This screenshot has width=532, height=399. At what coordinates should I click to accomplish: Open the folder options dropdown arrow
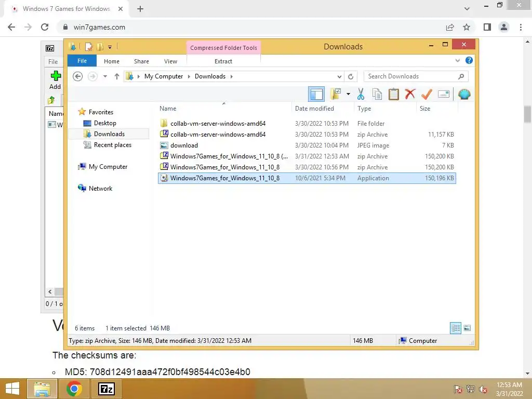348,94
